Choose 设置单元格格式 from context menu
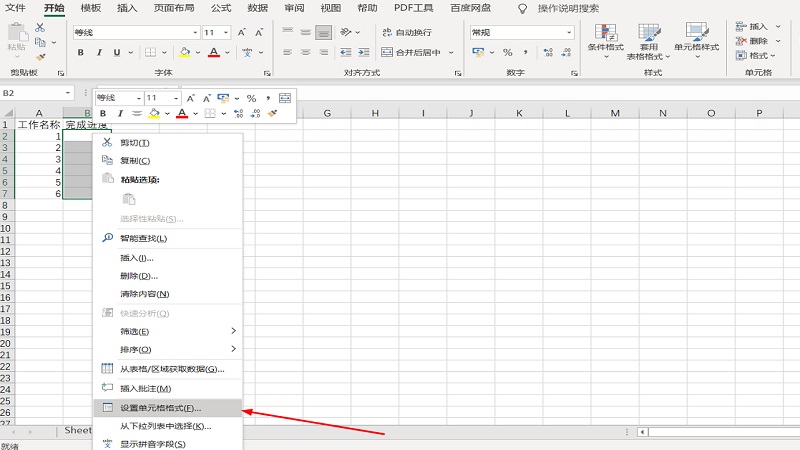This screenshot has width=800, height=450. point(161,408)
